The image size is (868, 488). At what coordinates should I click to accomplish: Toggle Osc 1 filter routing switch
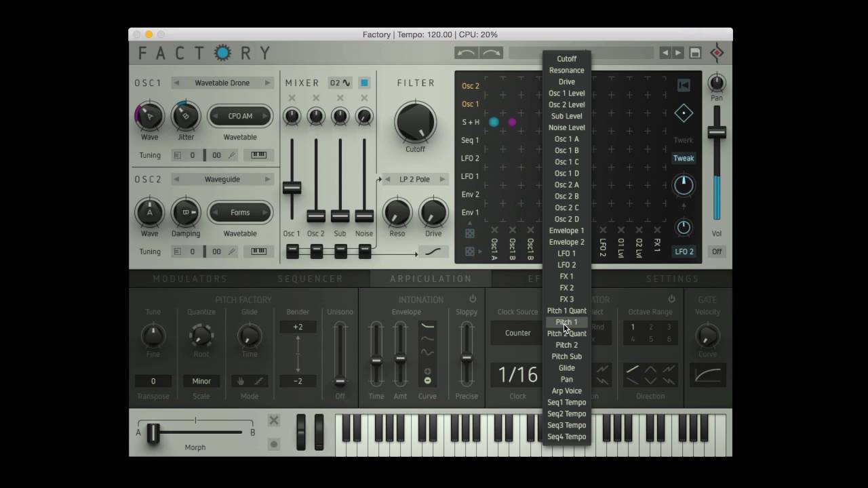click(x=292, y=251)
